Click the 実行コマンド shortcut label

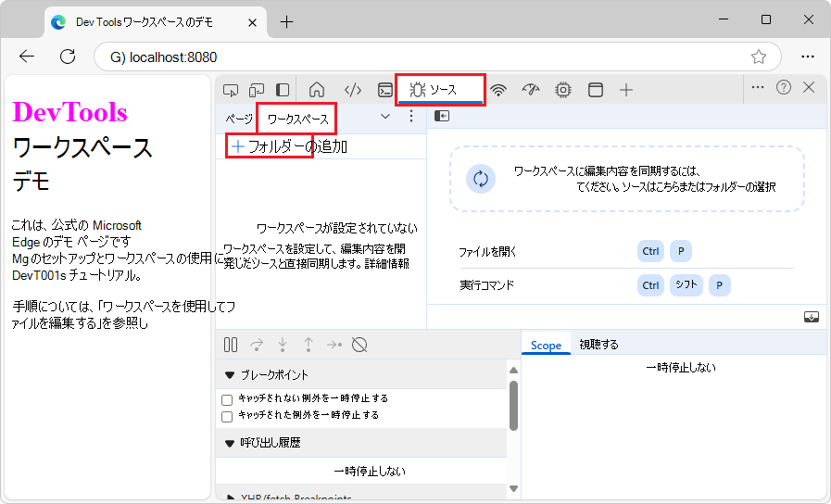(486, 285)
